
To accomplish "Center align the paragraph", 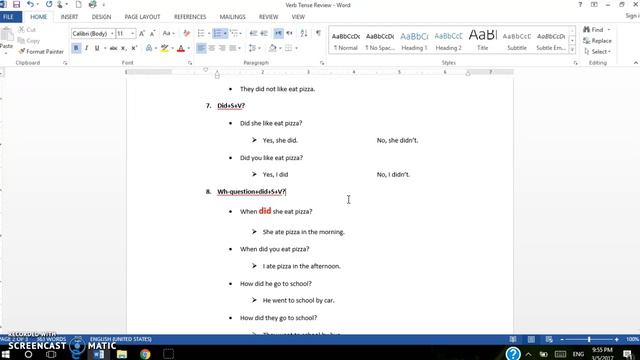I will click(211, 48).
